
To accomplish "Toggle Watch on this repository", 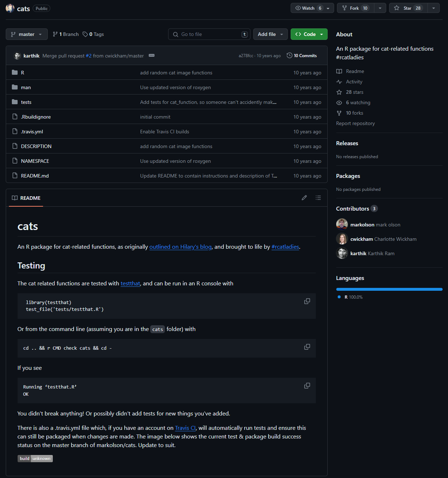I will pos(308,8).
